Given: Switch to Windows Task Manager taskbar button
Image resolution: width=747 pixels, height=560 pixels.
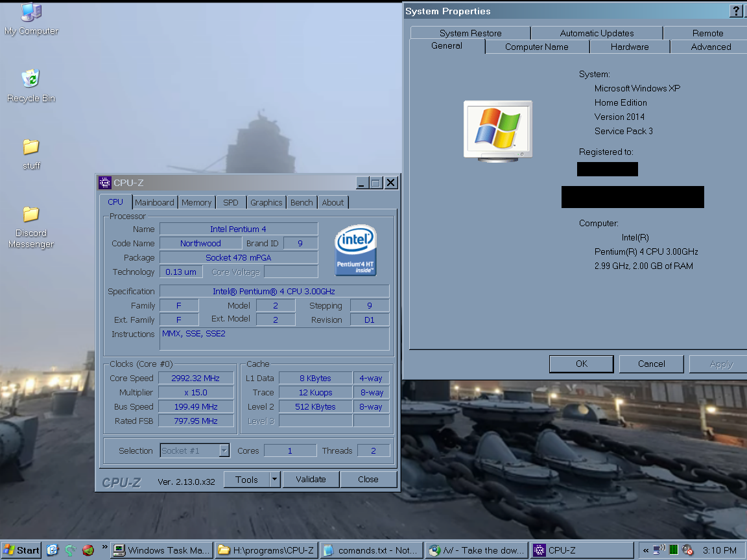Looking at the screenshot, I should pos(162,550).
